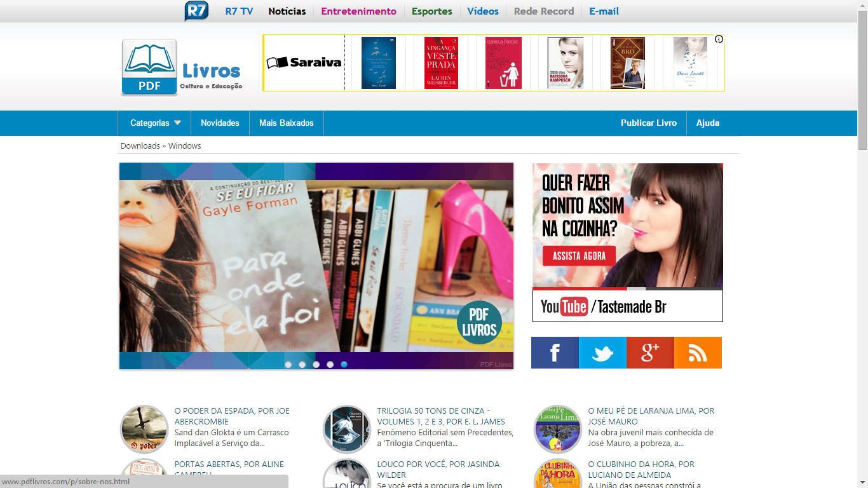
Task: Click the Windows breadcrumb link
Action: tap(184, 146)
